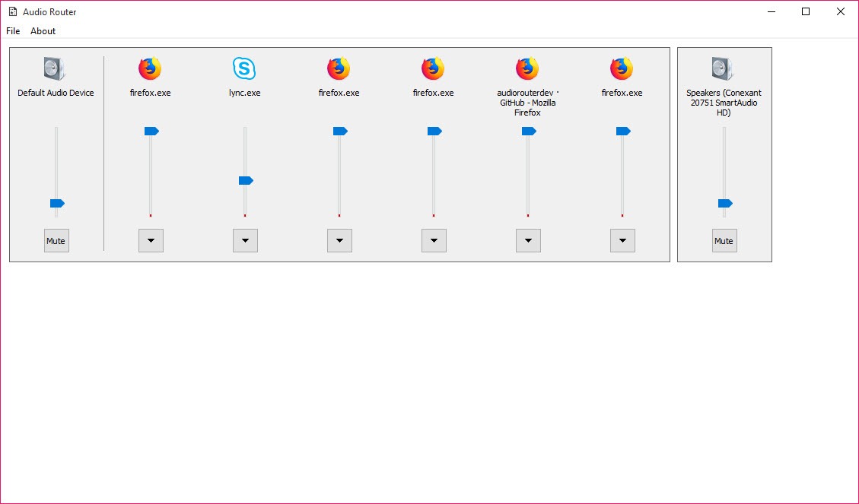Click the Default Audio Device speaker icon
Viewport: 859px width, 504px height.
click(x=55, y=69)
